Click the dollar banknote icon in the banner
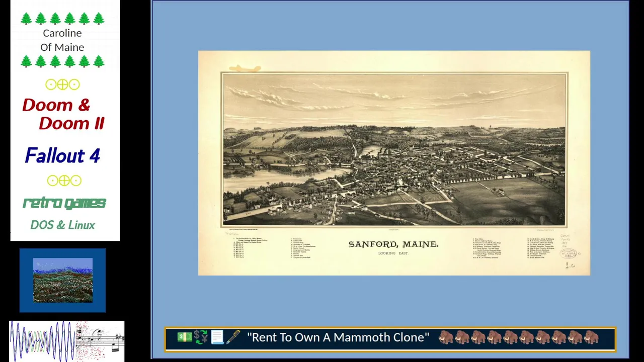 click(185, 337)
